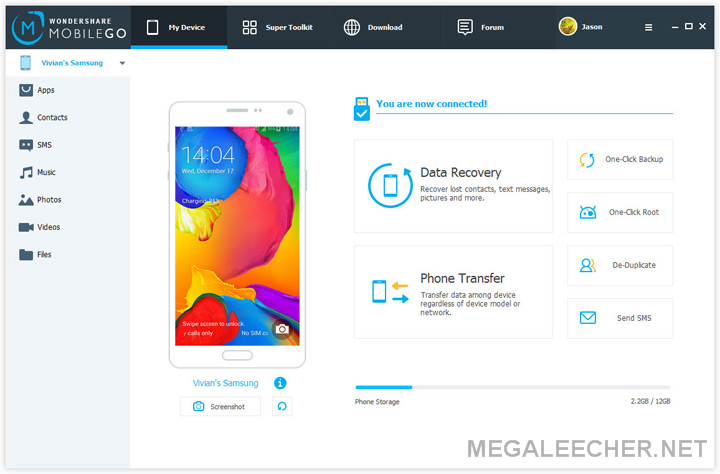Open the Forum tab
720x474 pixels.
coord(481,28)
